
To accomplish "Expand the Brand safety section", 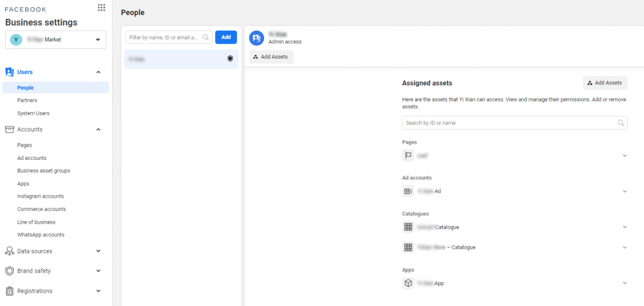I will (98, 271).
